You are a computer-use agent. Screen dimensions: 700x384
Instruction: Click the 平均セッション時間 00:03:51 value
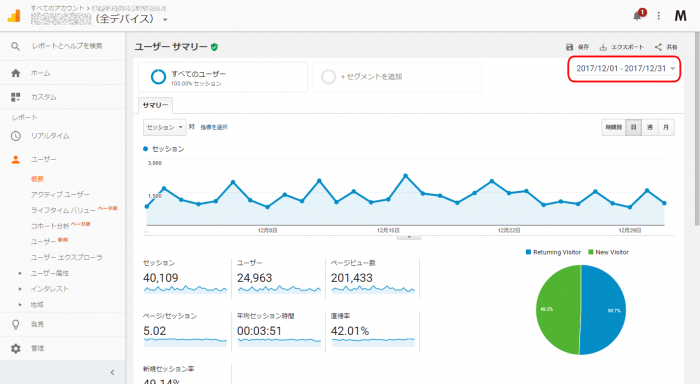click(x=259, y=331)
